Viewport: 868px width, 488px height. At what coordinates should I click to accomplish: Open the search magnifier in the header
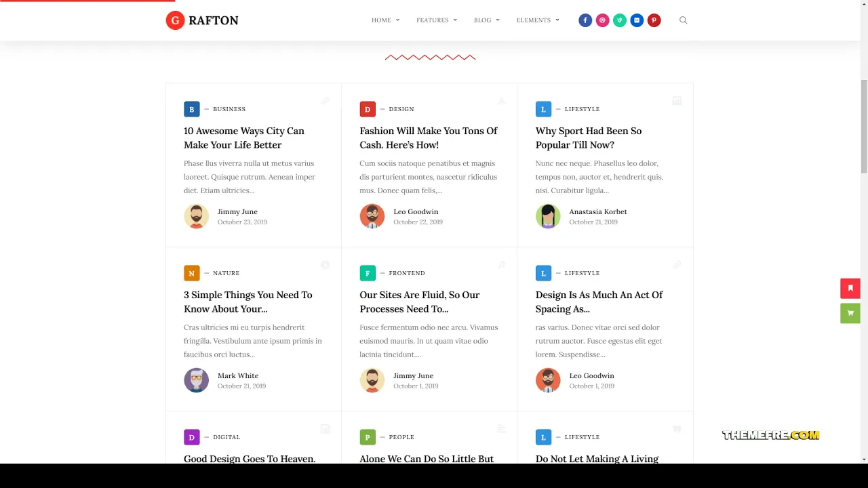[x=683, y=20]
